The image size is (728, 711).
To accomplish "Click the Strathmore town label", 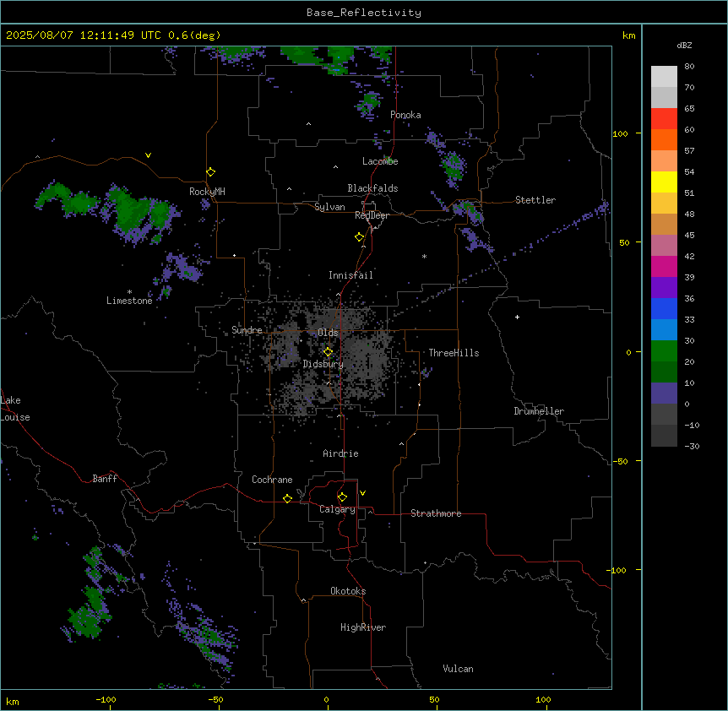I will 436,513.
